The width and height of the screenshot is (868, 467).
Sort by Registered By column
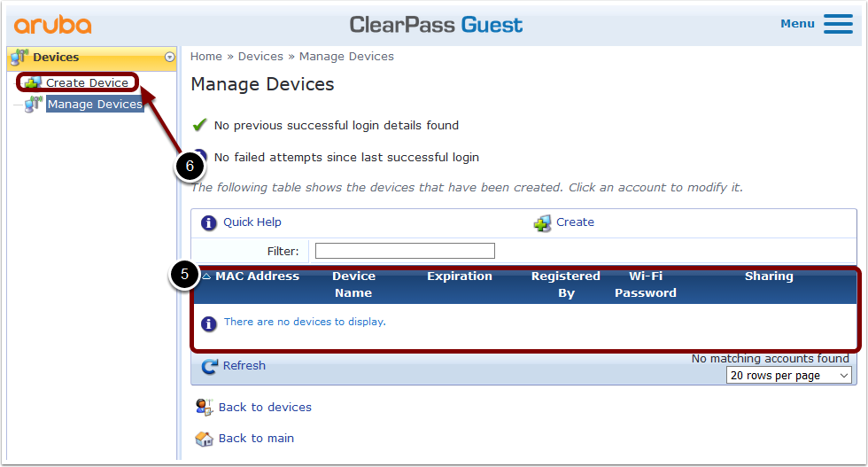click(566, 284)
